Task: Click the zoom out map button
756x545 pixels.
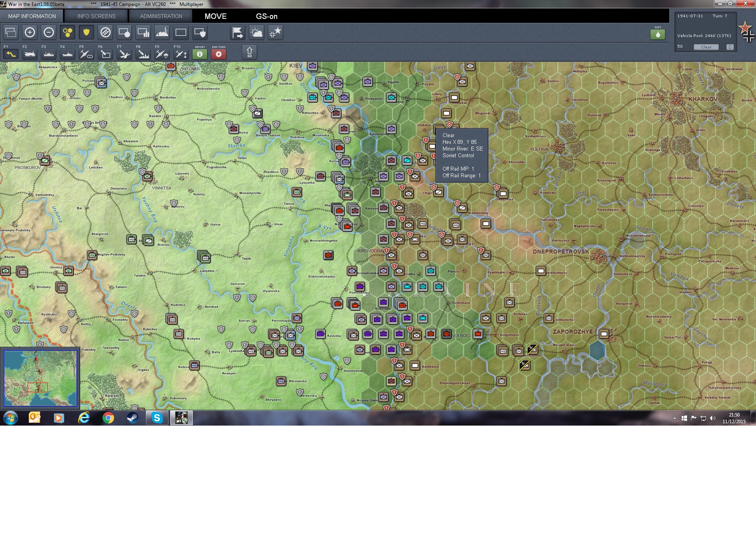Action: point(49,32)
